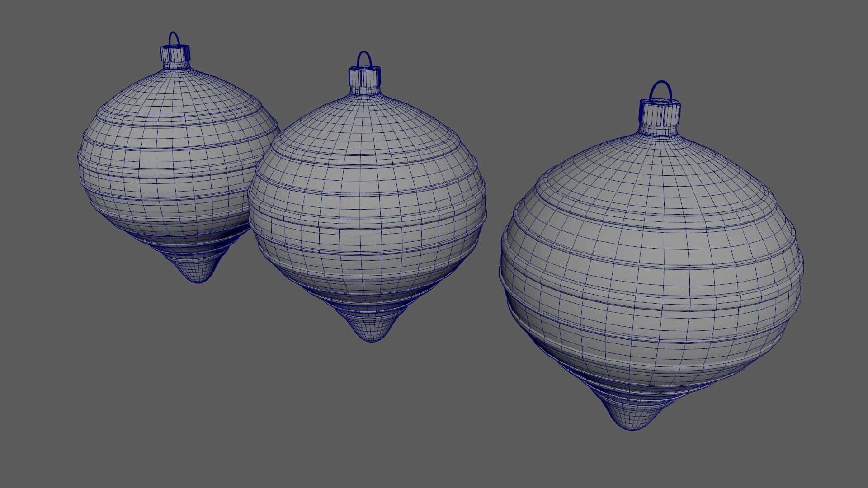Image resolution: width=868 pixels, height=488 pixels.
Task: Click the left ornament's wire hook loop
Action: [174, 33]
